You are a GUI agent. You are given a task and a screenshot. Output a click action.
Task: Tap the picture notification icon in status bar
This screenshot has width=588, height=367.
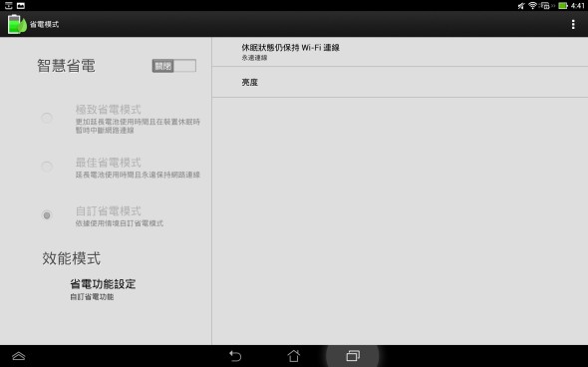tap(21, 6)
